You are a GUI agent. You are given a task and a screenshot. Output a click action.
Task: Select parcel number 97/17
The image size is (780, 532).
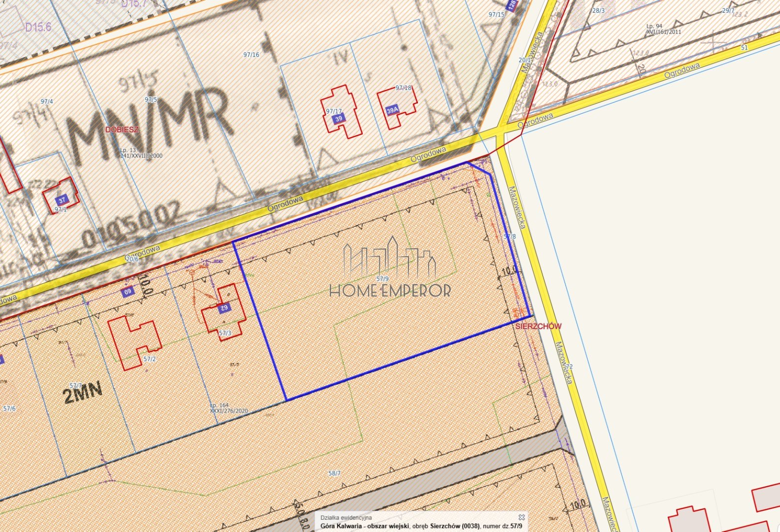point(334,111)
